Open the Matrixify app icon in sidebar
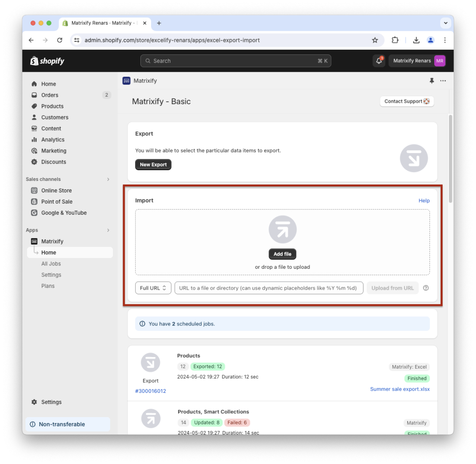 coord(34,241)
